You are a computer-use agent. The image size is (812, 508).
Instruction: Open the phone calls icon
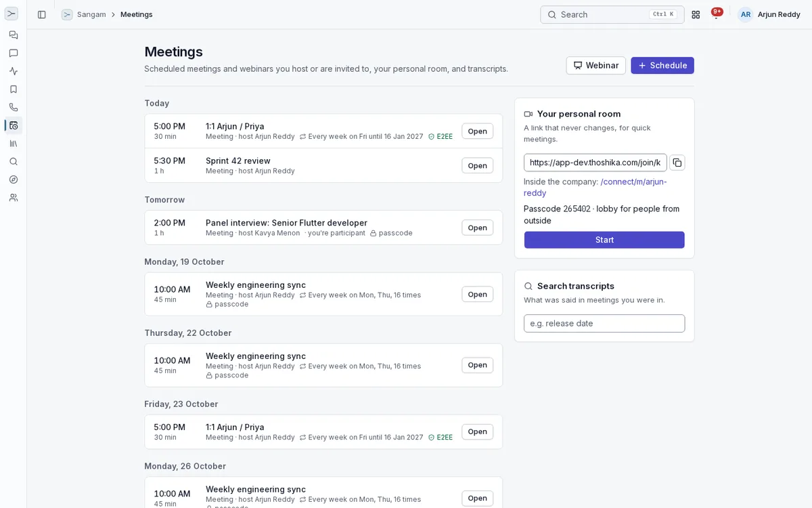(14, 107)
